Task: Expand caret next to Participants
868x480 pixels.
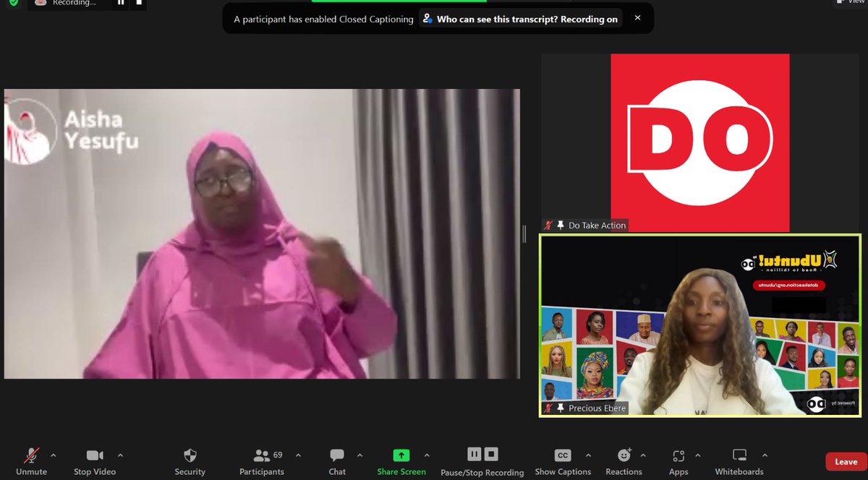Action: pos(298,455)
